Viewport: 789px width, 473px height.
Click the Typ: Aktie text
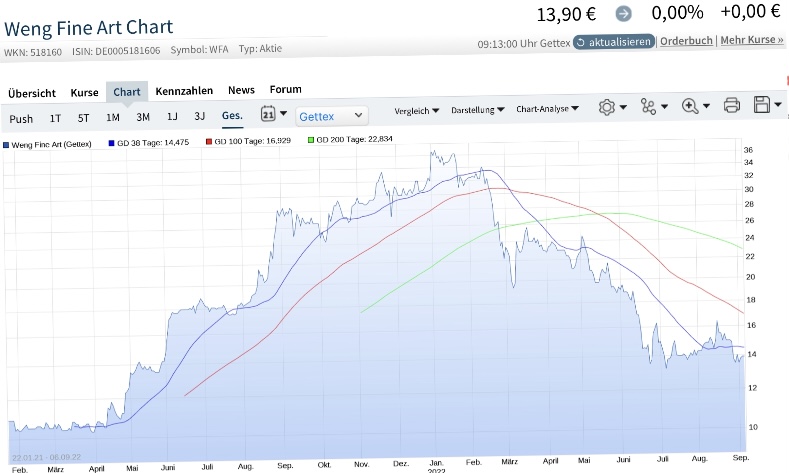pyautogui.click(x=260, y=49)
